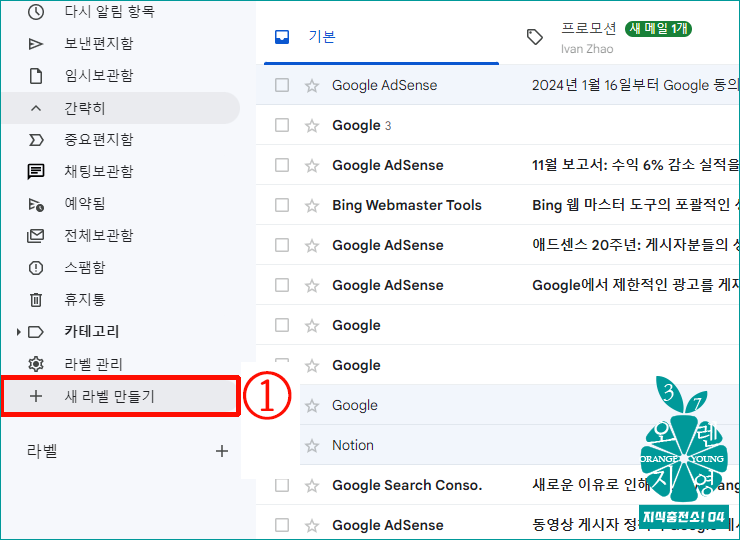
Task: Select the Google Search Conso. email checkbox
Action: (x=282, y=485)
